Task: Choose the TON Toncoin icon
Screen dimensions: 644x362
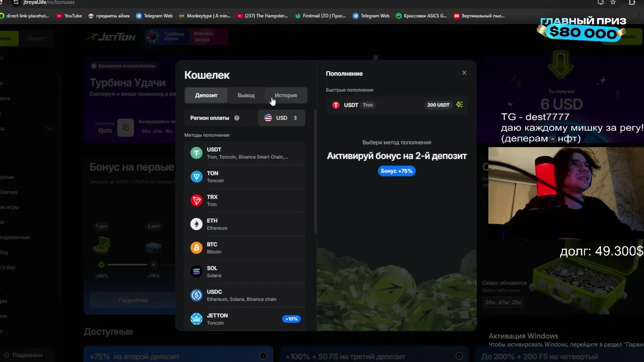Action: click(x=196, y=176)
